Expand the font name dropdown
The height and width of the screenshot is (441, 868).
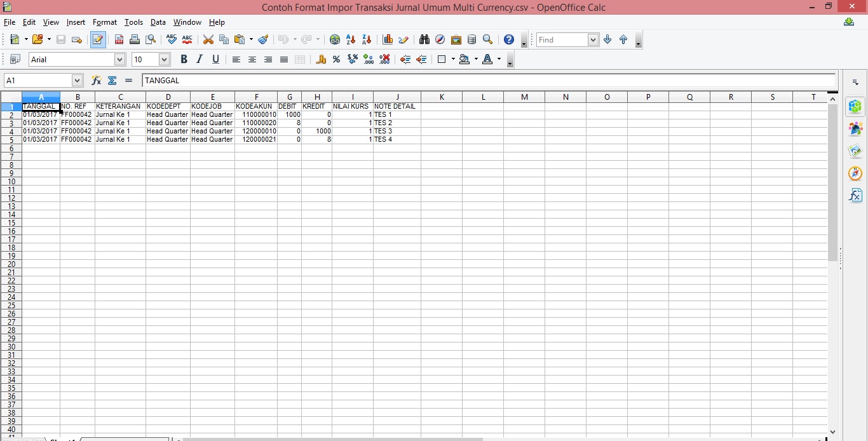point(119,59)
